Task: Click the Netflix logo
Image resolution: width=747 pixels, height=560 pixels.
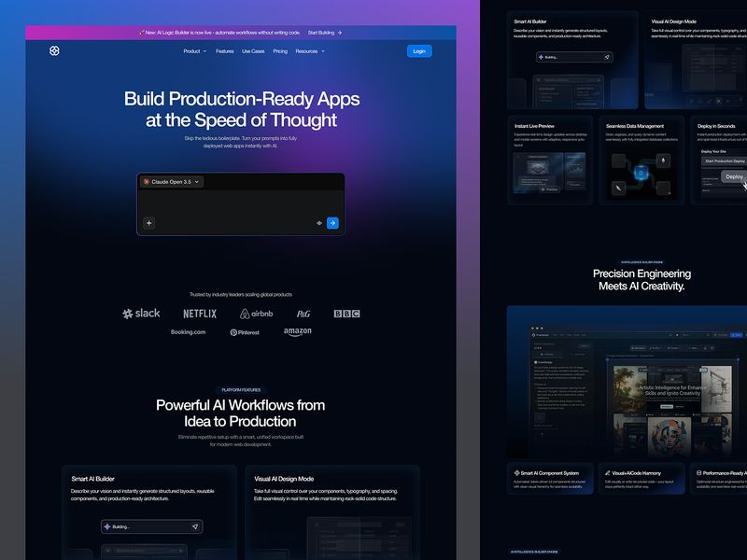Action: pos(200,314)
